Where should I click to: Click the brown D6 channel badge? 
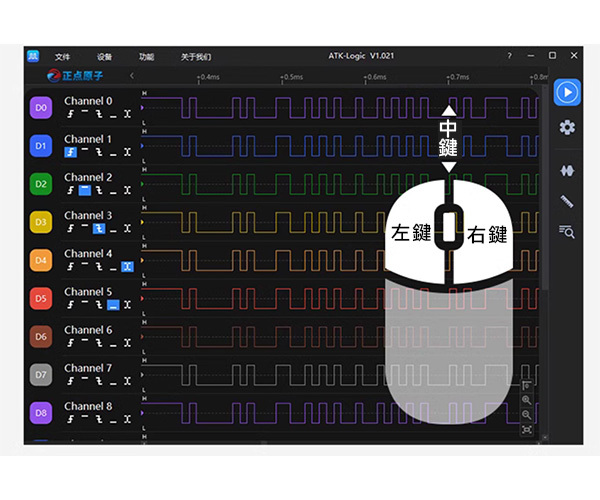pyautogui.click(x=41, y=337)
